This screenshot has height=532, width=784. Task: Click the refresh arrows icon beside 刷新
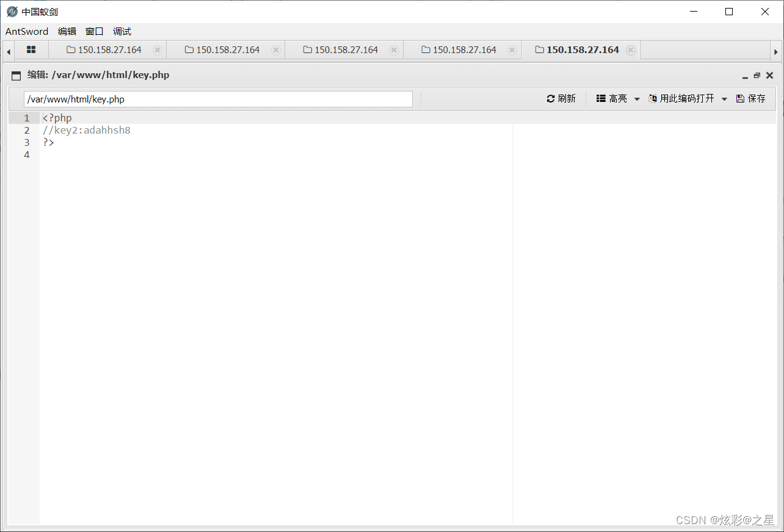551,98
